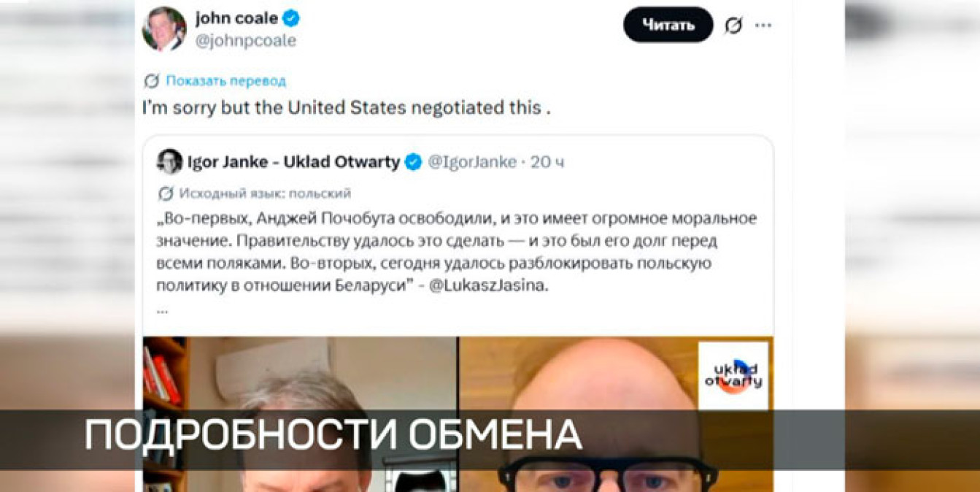Image resolution: width=980 pixels, height=492 pixels.
Task: Click the 20 ч timestamp
Action: 547,162
